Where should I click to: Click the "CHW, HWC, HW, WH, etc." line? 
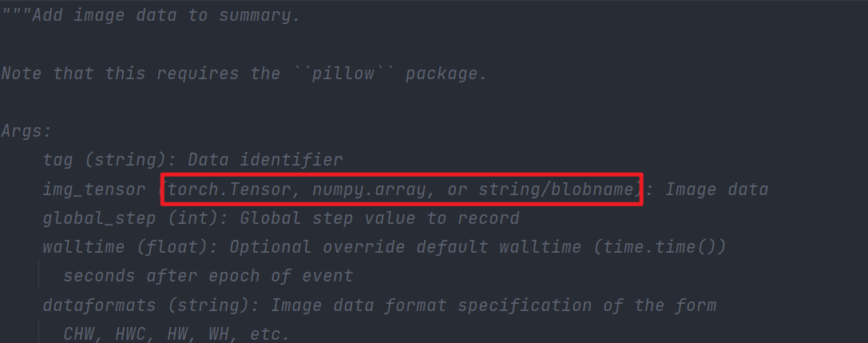[x=177, y=333]
